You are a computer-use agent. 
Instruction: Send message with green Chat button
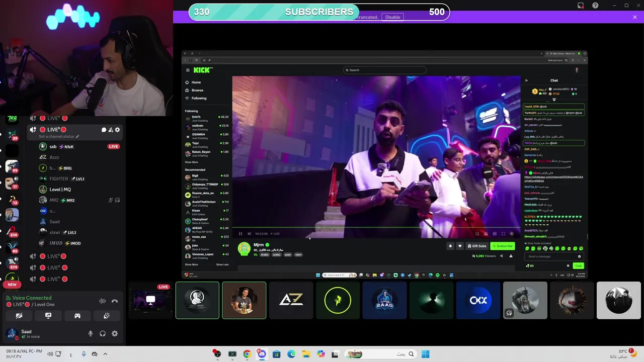click(578, 266)
